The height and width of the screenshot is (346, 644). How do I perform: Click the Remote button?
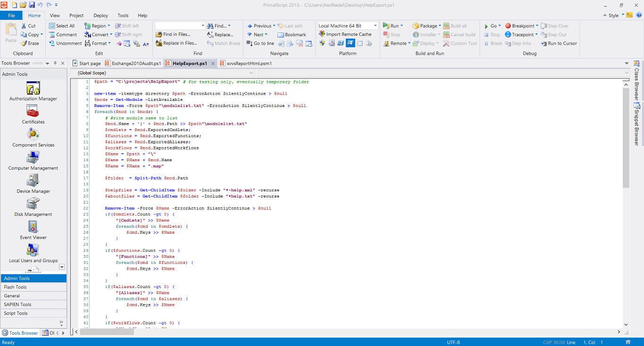[x=396, y=43]
